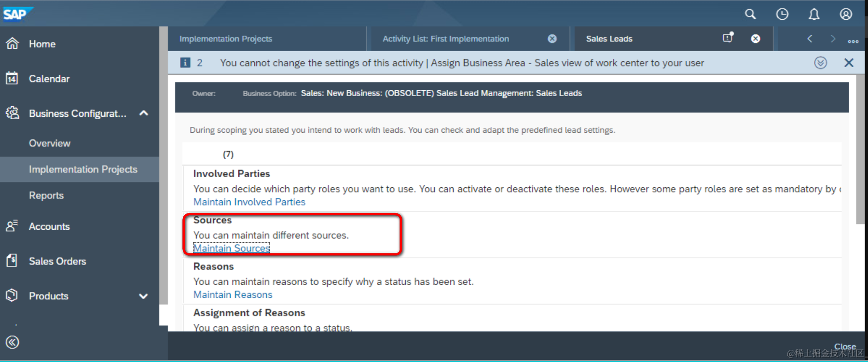Open the search magnifier icon

(x=750, y=14)
